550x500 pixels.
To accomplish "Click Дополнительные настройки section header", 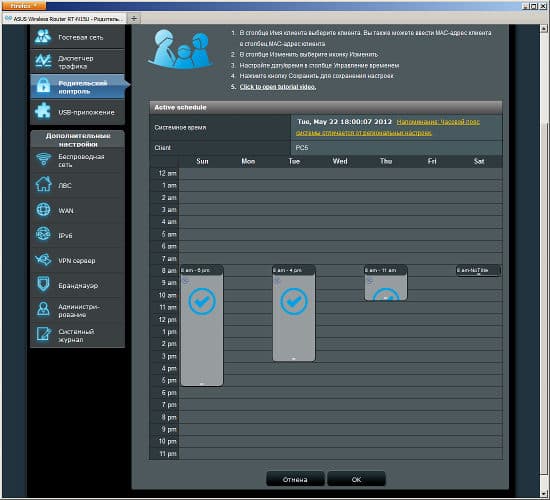I will point(78,140).
